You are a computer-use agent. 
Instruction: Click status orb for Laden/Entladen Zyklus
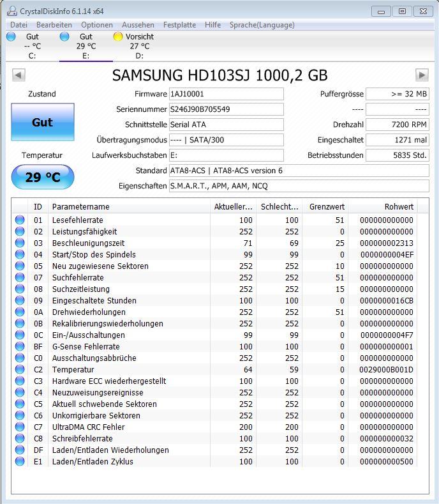pos(20,462)
